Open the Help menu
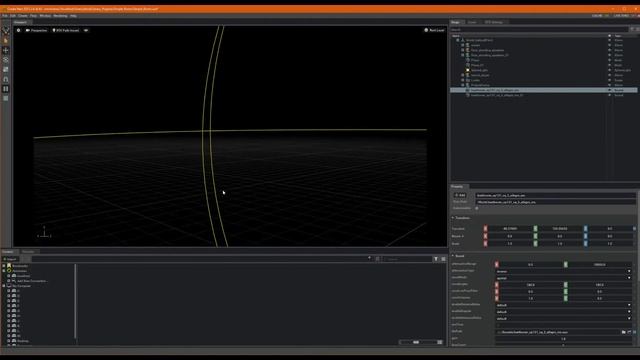Image resolution: width=640 pixels, height=360 pixels. [73, 16]
